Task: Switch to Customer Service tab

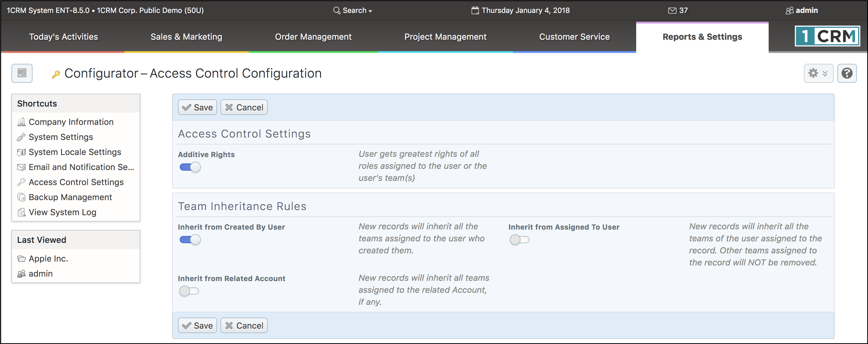Action: pyautogui.click(x=574, y=37)
